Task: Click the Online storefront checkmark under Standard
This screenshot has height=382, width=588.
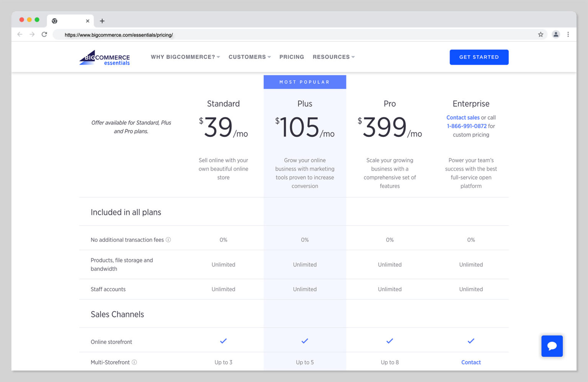Action: click(224, 341)
